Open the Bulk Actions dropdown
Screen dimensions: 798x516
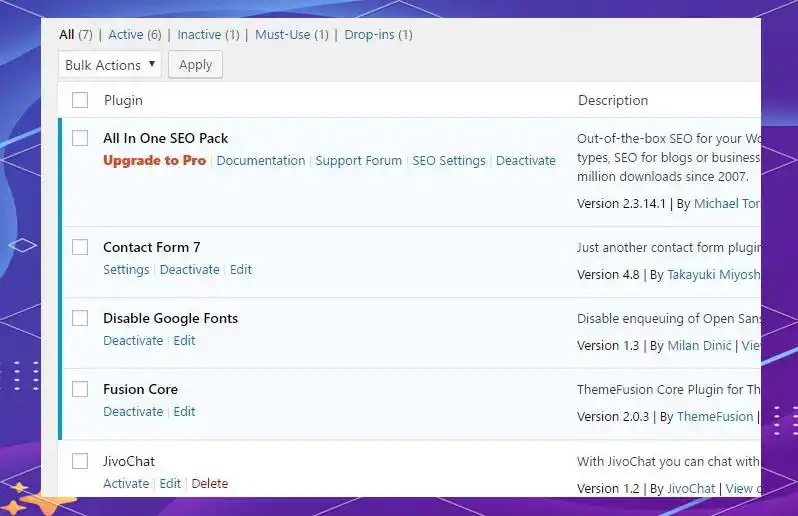pyautogui.click(x=109, y=65)
